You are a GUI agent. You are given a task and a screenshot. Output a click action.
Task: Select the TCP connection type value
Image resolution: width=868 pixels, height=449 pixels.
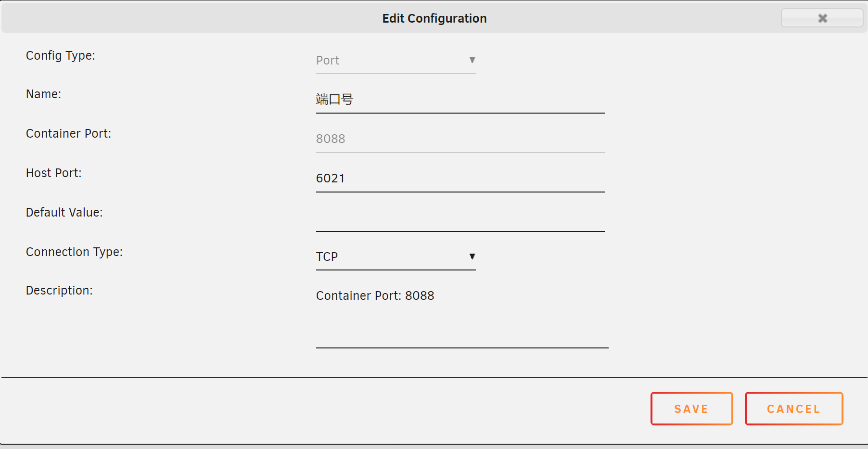coord(327,257)
